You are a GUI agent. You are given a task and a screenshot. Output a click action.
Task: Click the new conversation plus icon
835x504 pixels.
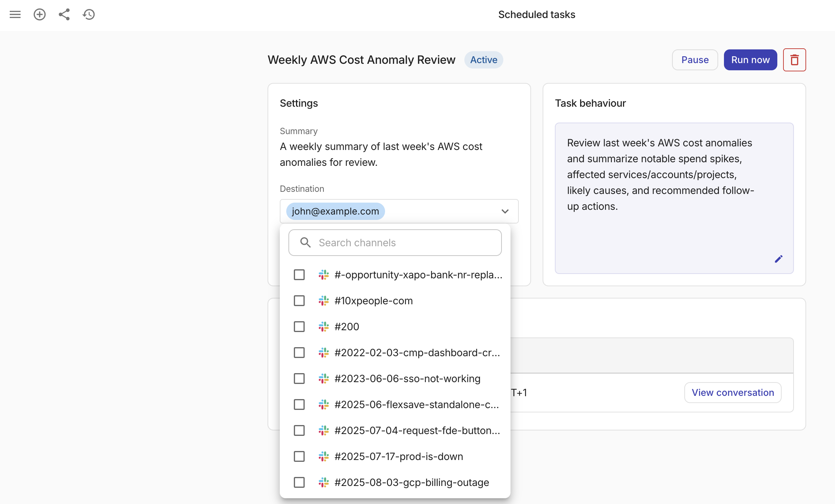[40, 14]
